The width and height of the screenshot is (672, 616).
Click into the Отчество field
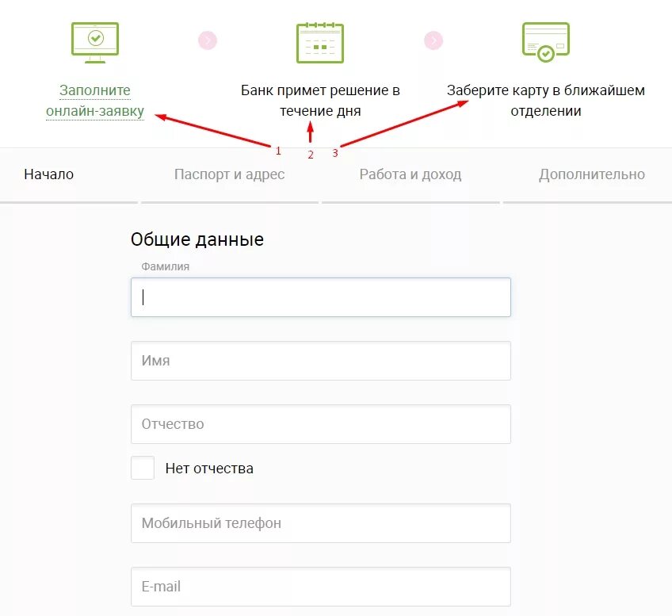point(321,424)
